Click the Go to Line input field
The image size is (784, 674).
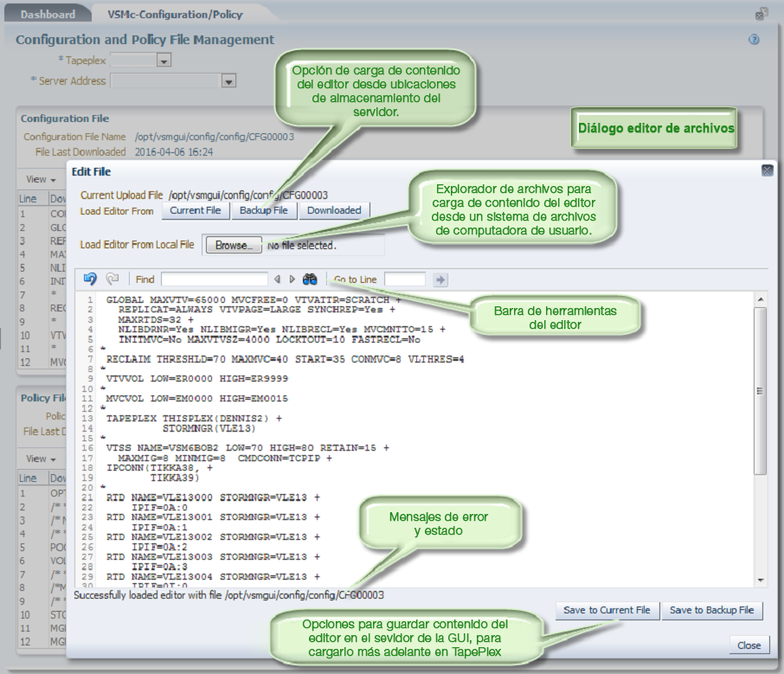point(405,279)
